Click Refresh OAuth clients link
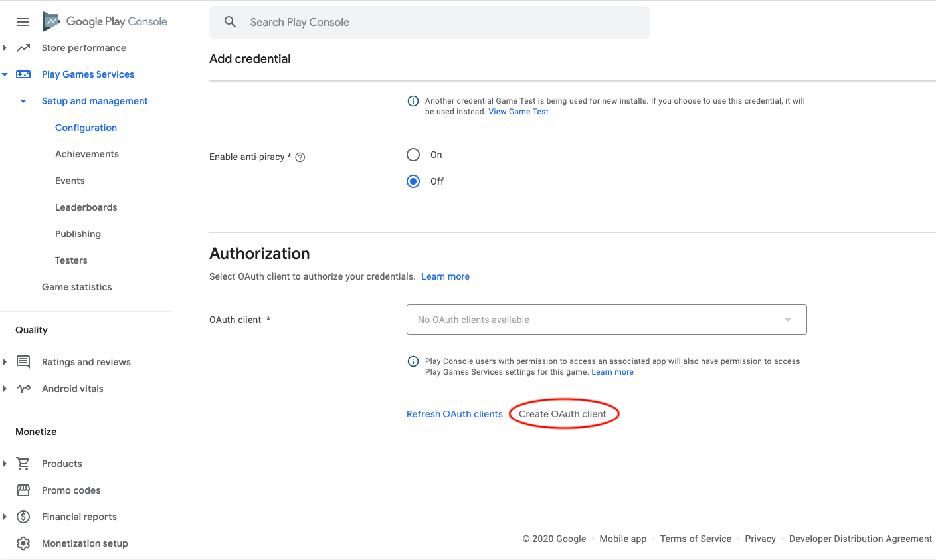 coord(454,414)
